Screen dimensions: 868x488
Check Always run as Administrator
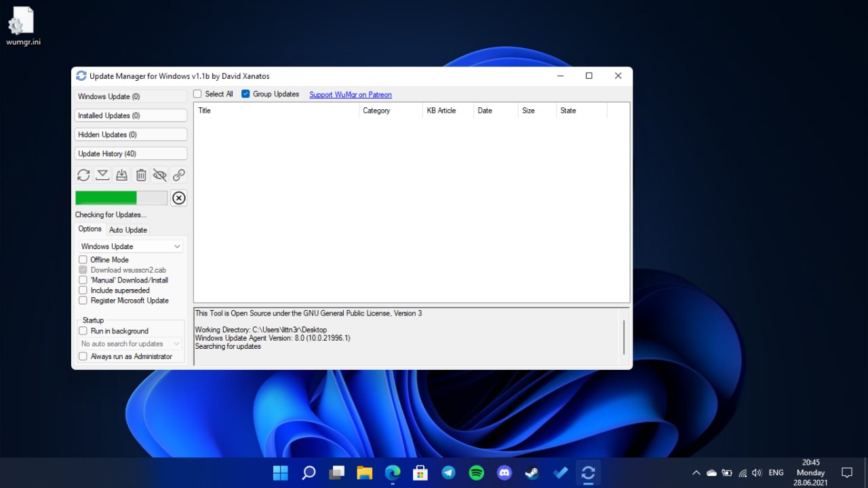[83, 356]
